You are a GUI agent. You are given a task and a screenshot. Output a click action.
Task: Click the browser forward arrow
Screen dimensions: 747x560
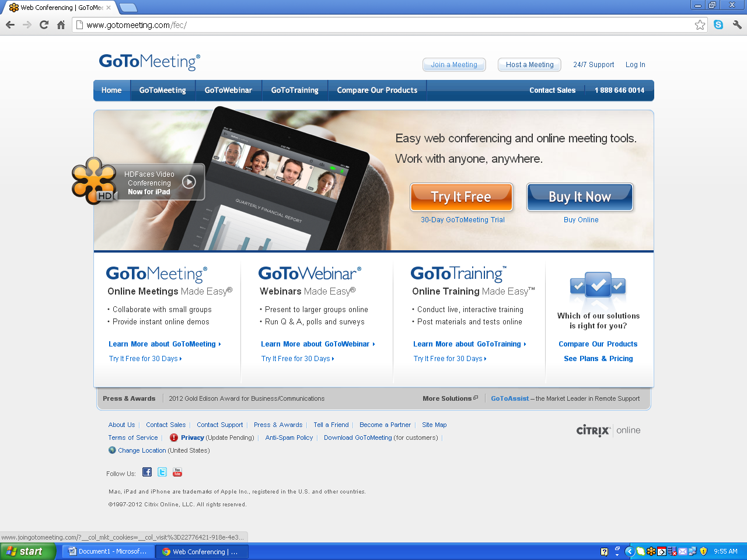(27, 25)
